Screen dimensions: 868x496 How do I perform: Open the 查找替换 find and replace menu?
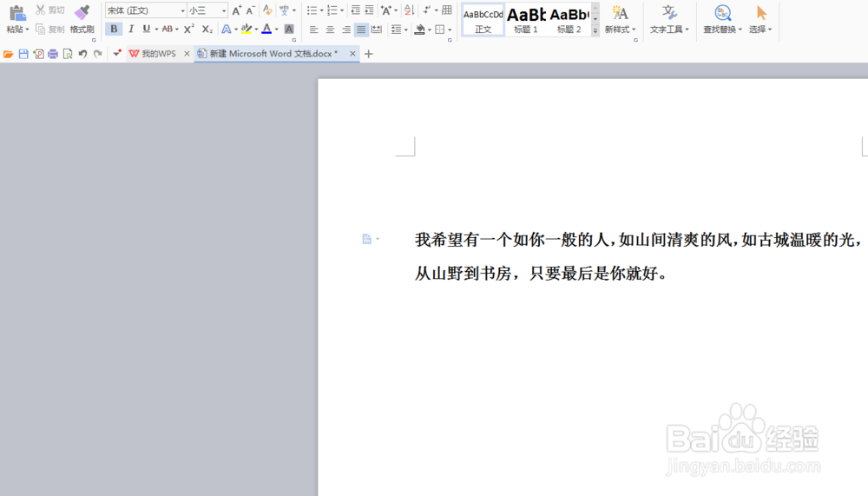[x=722, y=20]
